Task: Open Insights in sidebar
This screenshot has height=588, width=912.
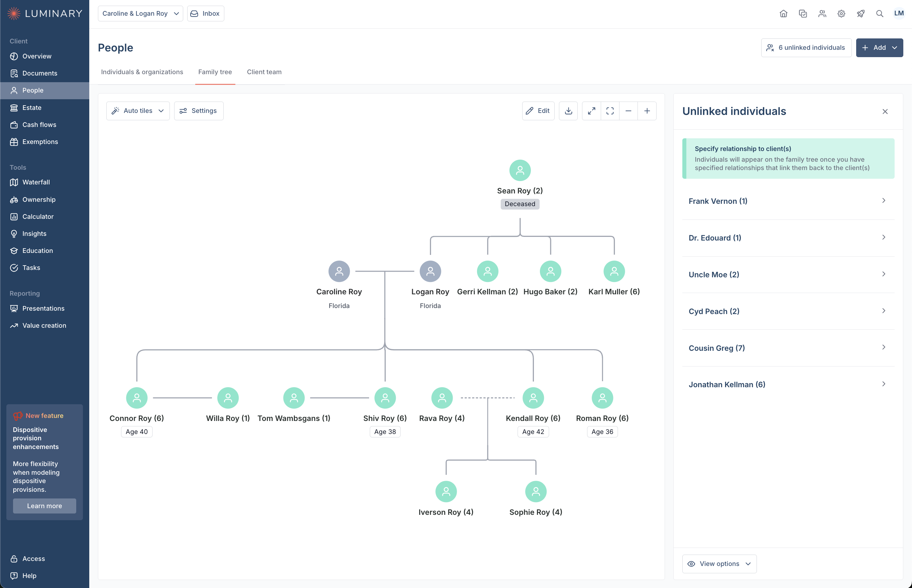Action: [x=44, y=233]
